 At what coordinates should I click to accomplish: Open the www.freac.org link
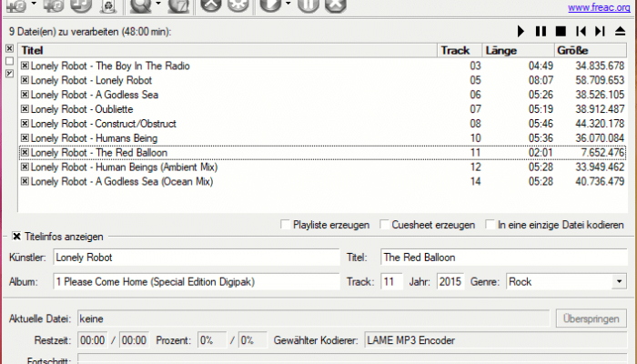pyautogui.click(x=599, y=7)
